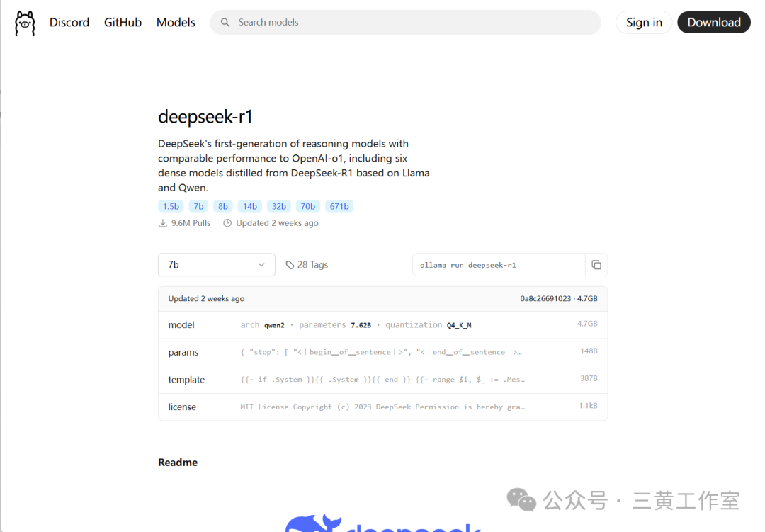The width and height of the screenshot is (765, 532).
Task: Click the ollama run deepseek-r1 command field
Action: point(499,265)
